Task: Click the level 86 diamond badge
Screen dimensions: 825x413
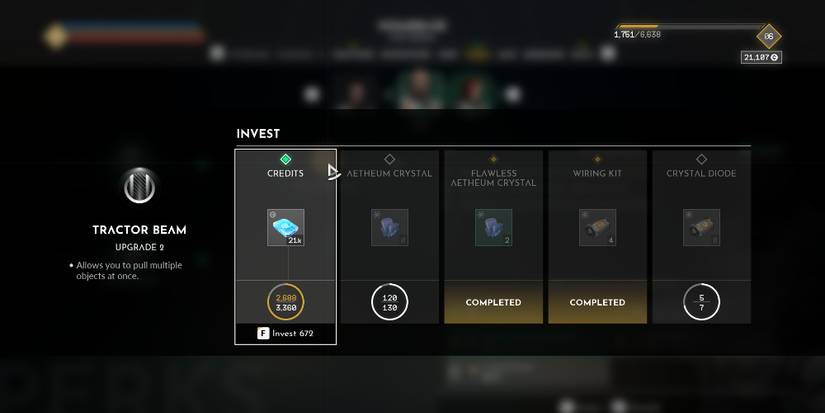Action: 769,36
